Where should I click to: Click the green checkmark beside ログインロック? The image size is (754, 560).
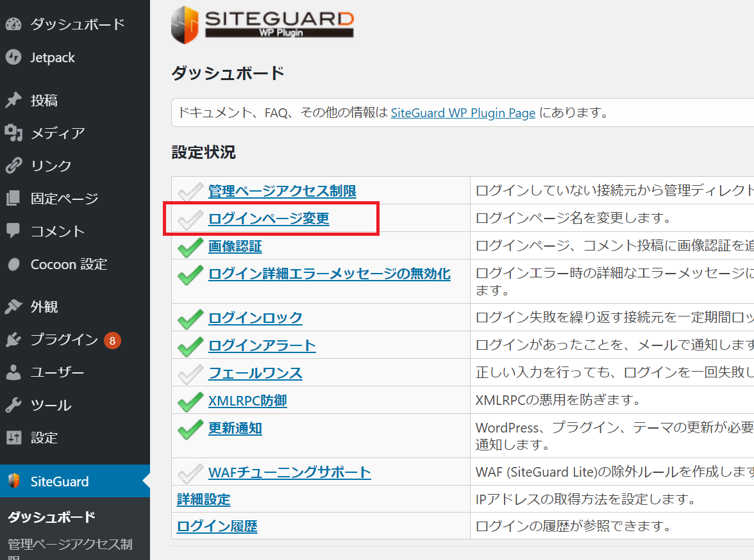coord(190,318)
